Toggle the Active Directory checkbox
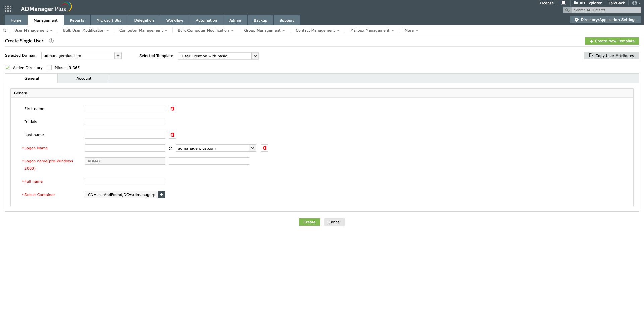 click(x=7, y=68)
